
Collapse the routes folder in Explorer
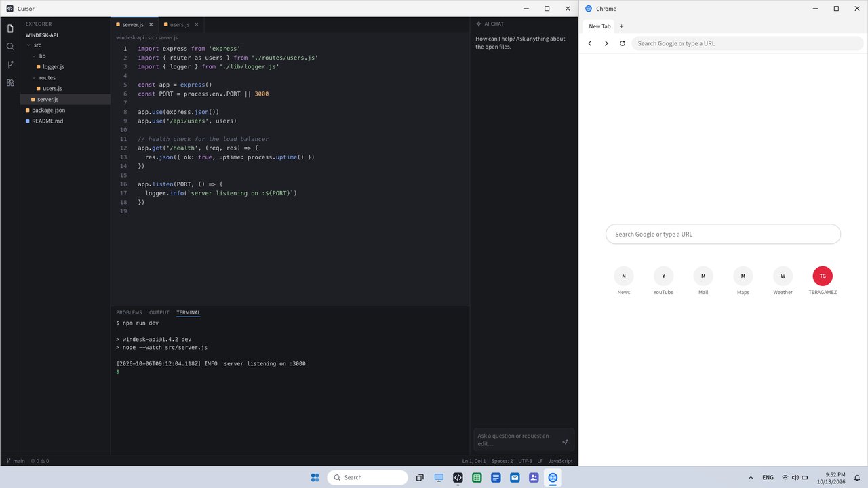tap(65, 78)
